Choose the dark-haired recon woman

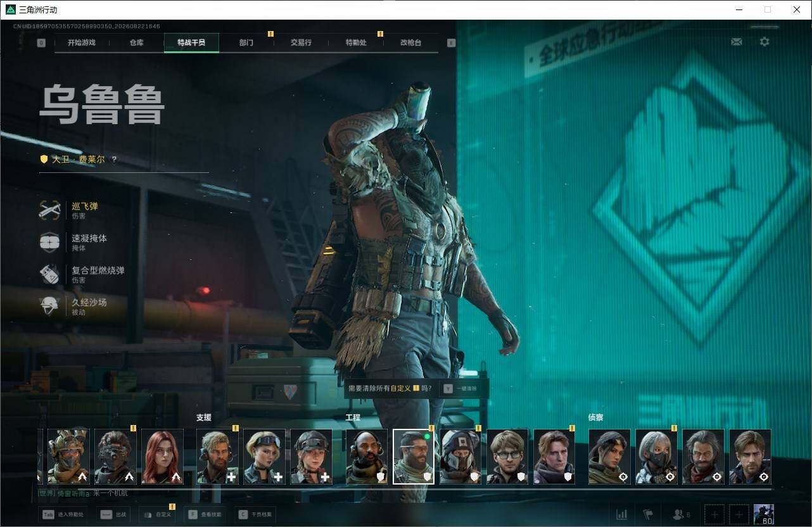[x=609, y=457]
